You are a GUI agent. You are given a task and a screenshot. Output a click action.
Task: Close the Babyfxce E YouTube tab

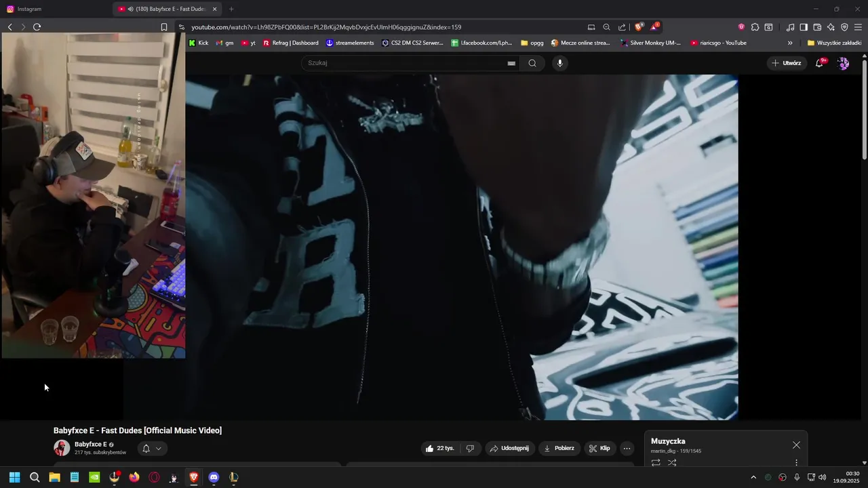click(215, 9)
